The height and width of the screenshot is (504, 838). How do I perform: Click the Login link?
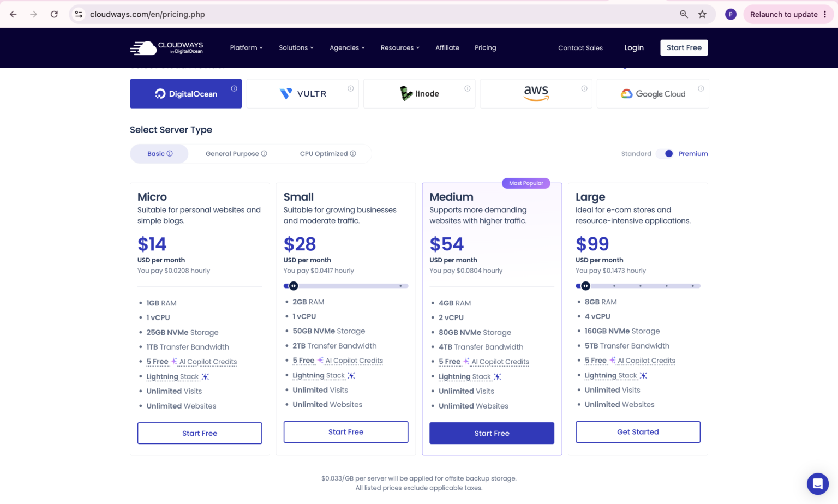pos(634,48)
